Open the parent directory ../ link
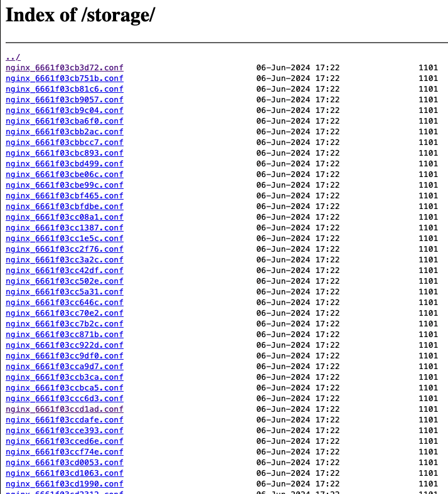This screenshot has width=448, height=494. click(x=13, y=57)
